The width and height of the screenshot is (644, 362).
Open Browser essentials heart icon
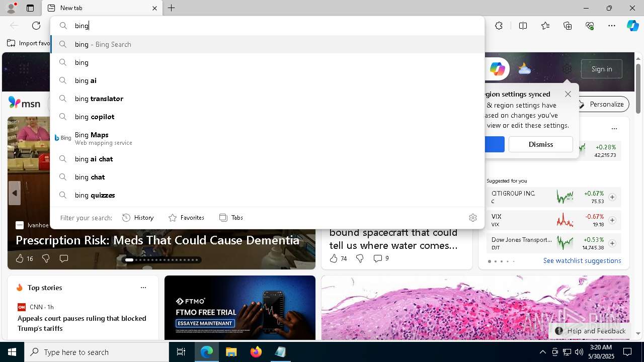pyautogui.click(x=590, y=26)
